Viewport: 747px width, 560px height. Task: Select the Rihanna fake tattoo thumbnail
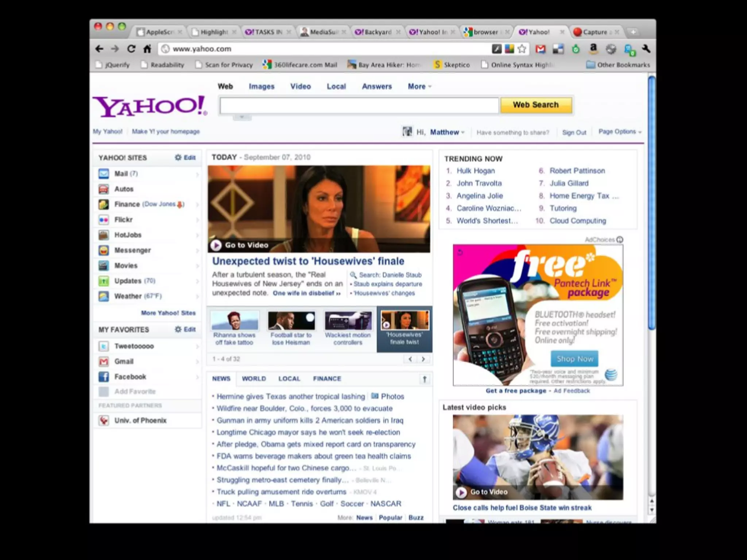[235, 320]
